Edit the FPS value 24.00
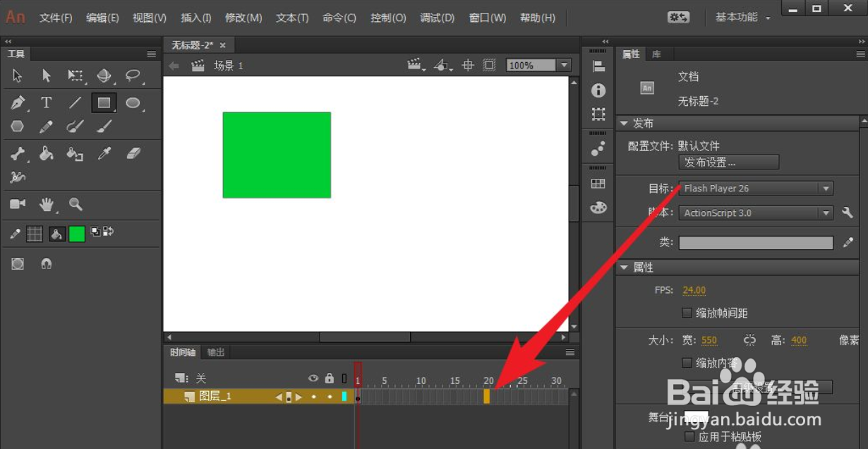This screenshot has height=449, width=868. pyautogui.click(x=694, y=289)
